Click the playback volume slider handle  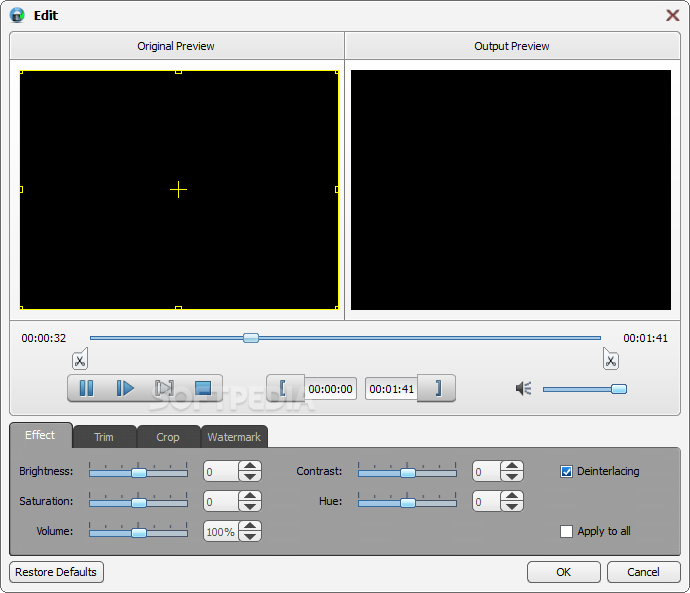pyautogui.click(x=619, y=389)
